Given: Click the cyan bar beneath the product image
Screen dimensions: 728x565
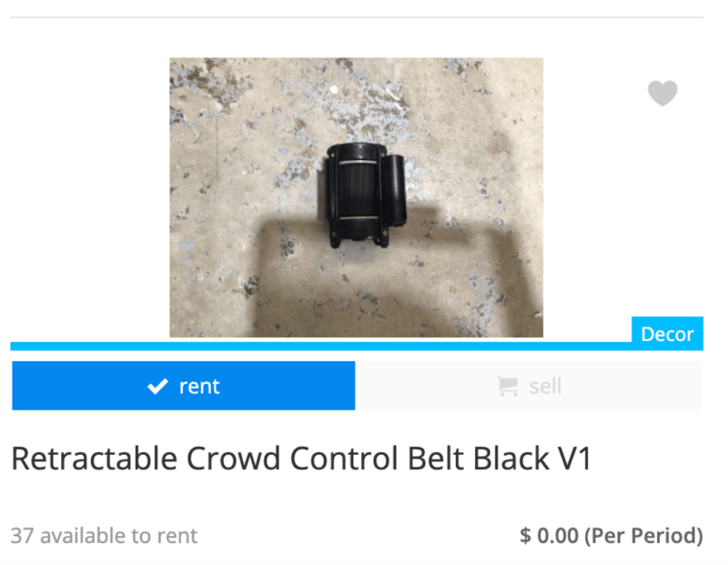Looking at the screenshot, I should (x=320, y=347).
